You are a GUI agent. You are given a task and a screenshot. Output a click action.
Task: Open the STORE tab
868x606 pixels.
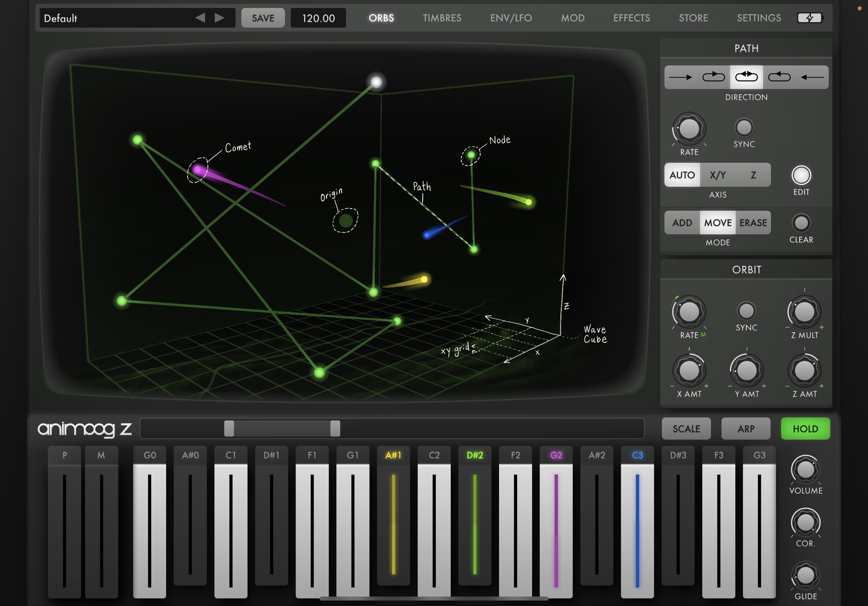(x=693, y=18)
